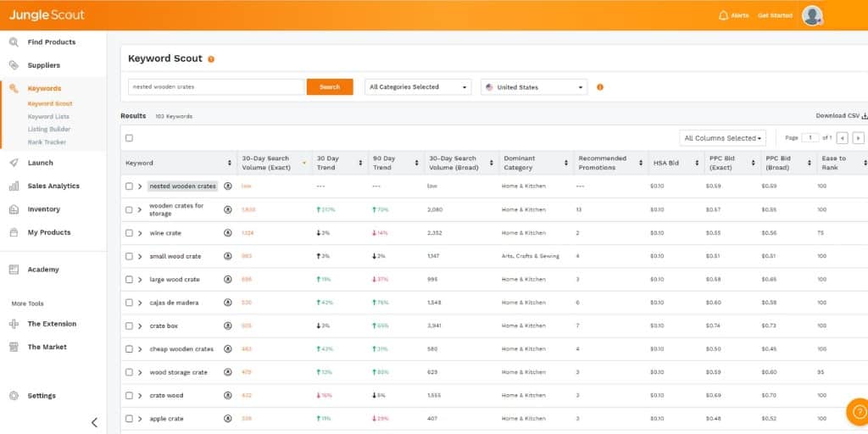Open the United States marketplace dropdown
Viewport: 868px width, 434px height.
[x=534, y=87]
